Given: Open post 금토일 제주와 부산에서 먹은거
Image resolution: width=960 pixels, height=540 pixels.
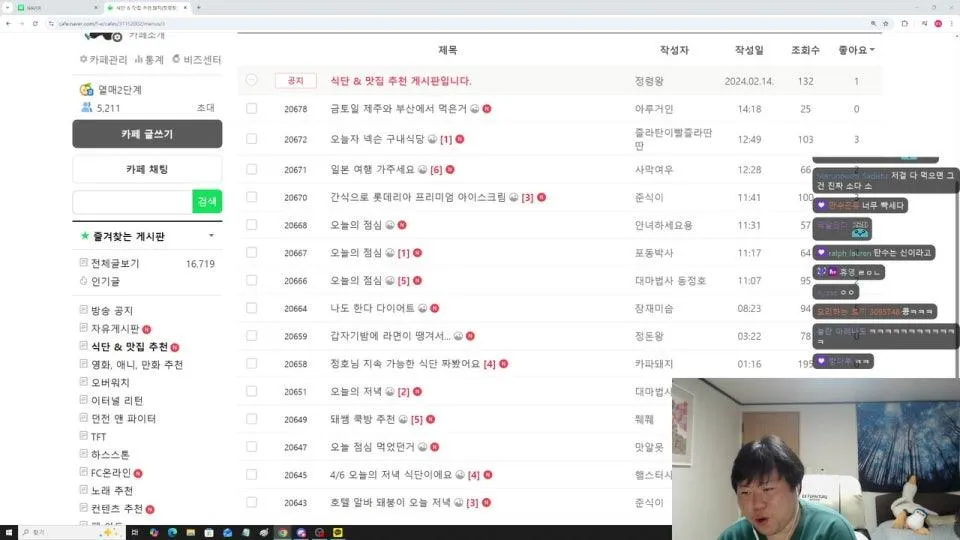Looking at the screenshot, I should point(399,108).
